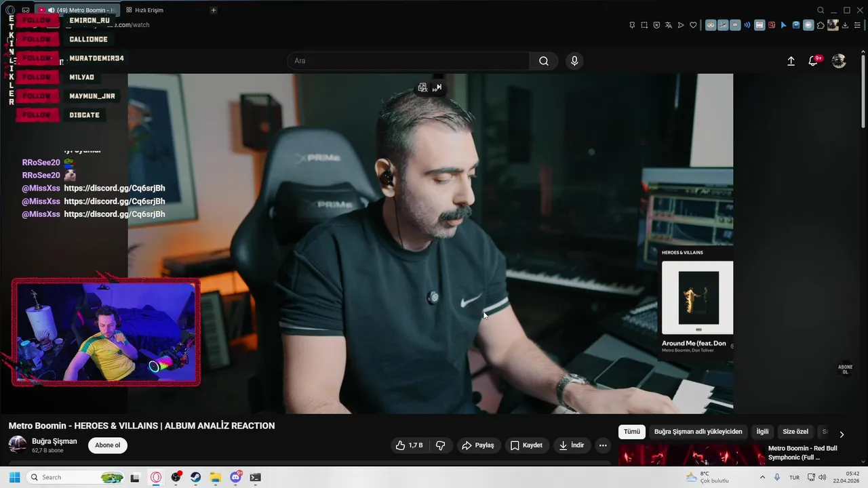Open browser downloads icon
This screenshot has height=488, width=868.
(x=845, y=25)
